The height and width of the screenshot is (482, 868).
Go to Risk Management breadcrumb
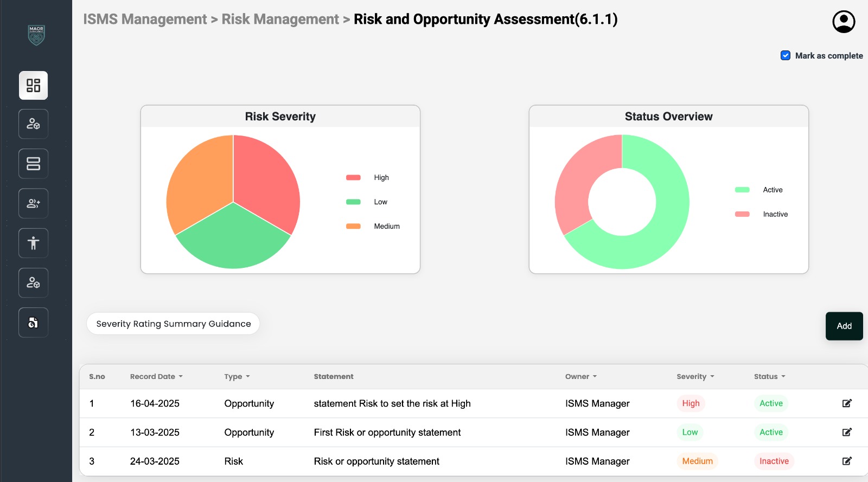(280, 20)
